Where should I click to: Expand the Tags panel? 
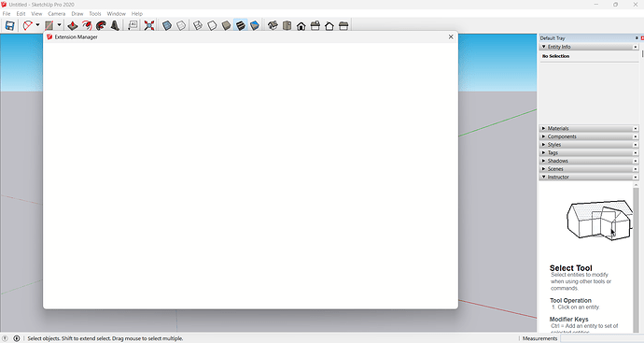[544, 152]
